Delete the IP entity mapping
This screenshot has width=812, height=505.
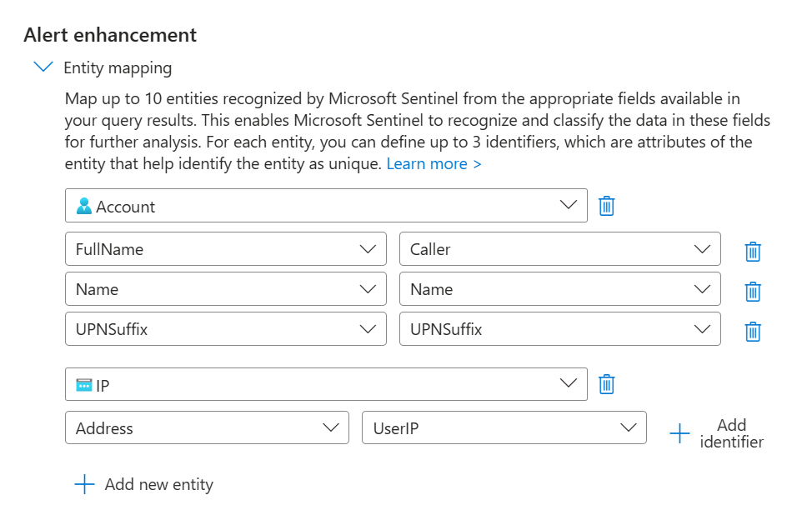click(606, 384)
